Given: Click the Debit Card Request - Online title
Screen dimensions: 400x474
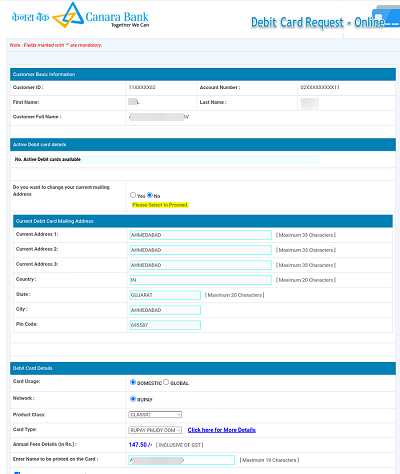Looking at the screenshot, I should pyautogui.click(x=318, y=23).
